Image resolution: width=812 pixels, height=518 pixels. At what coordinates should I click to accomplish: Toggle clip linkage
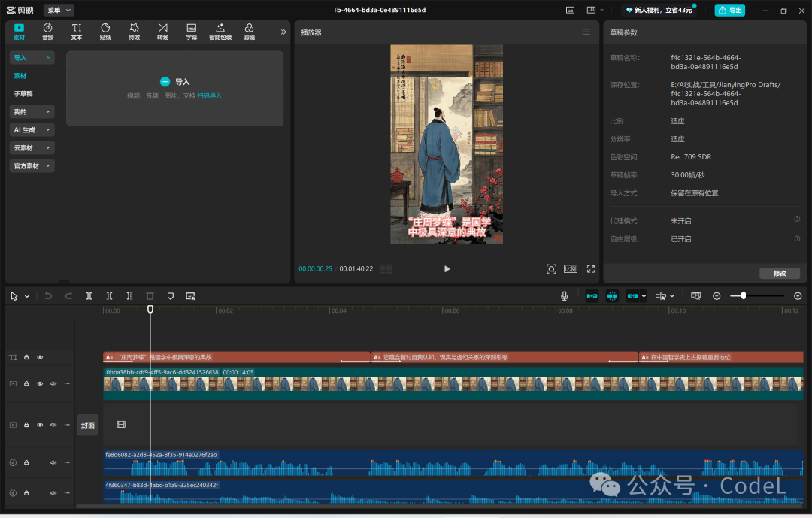coord(633,296)
